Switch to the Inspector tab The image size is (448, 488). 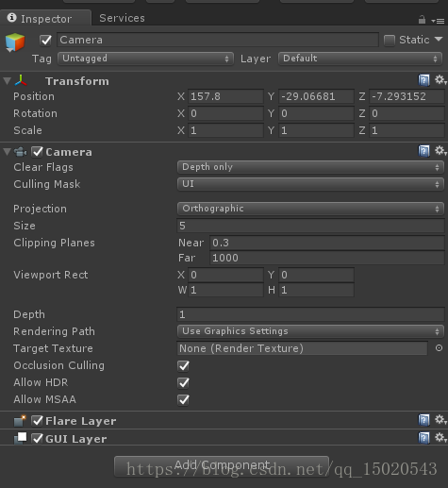click(x=46, y=18)
